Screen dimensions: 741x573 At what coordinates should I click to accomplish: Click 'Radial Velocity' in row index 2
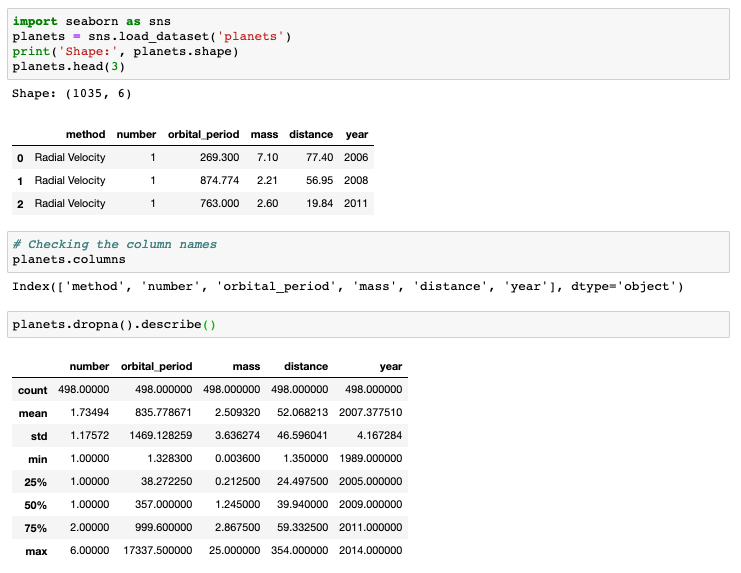click(x=70, y=204)
